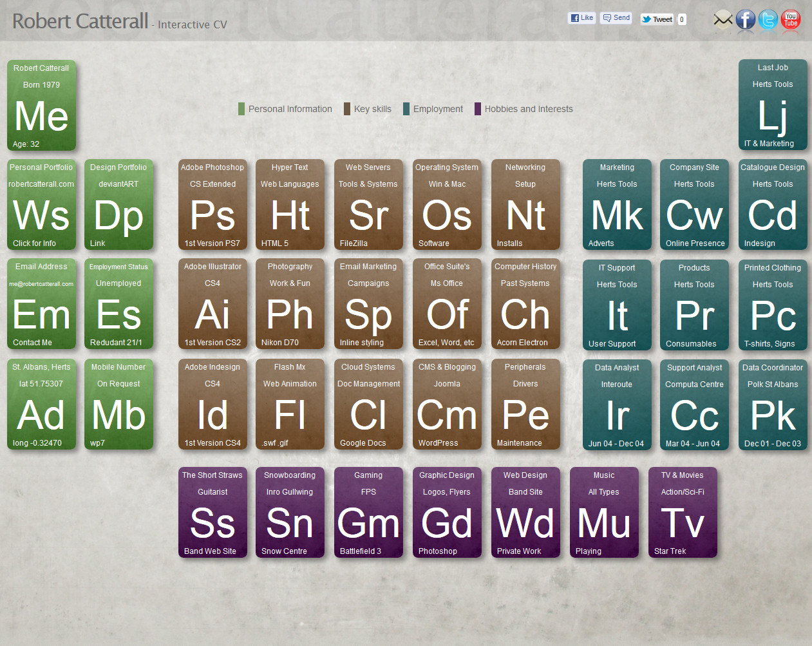Open the Facebook profile icon
This screenshot has height=646, width=812.
coord(746,19)
